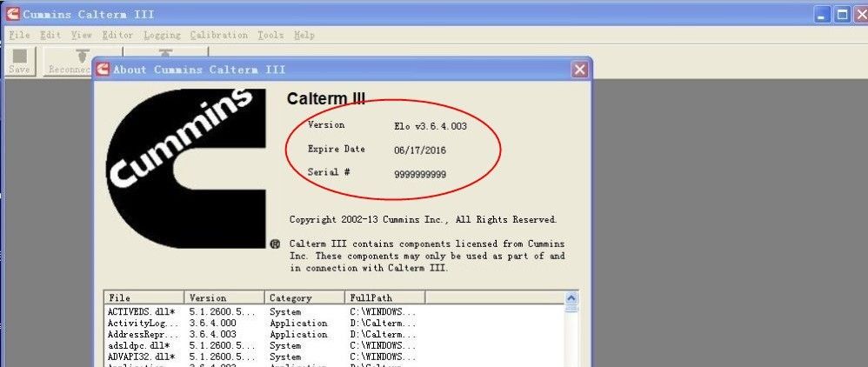
Task: Open the Calibration menu
Action: click(218, 35)
